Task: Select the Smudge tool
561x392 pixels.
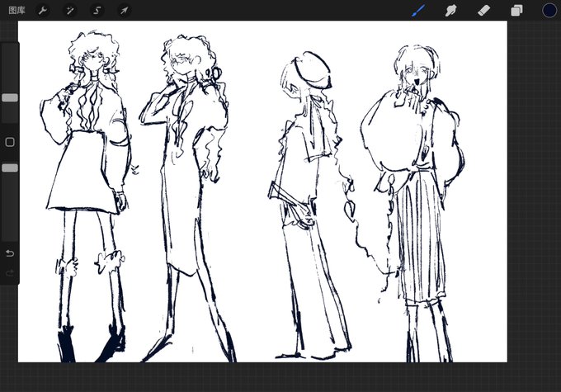Action: (x=450, y=11)
